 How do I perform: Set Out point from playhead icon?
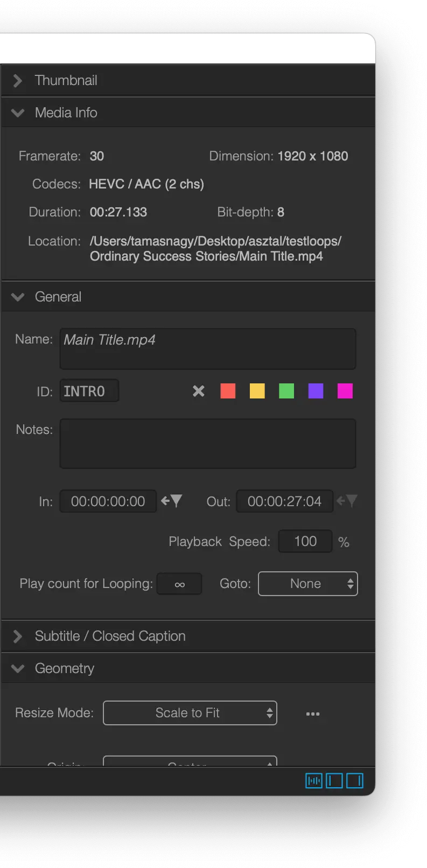tap(347, 501)
